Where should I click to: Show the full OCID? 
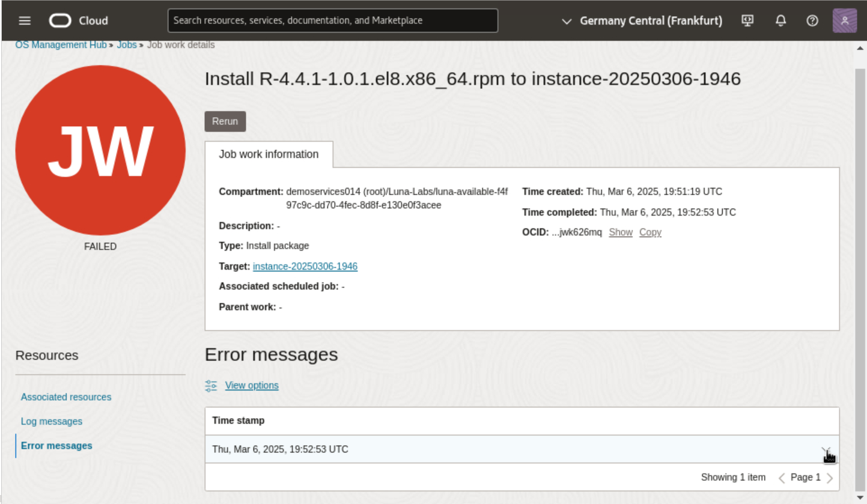[621, 232]
